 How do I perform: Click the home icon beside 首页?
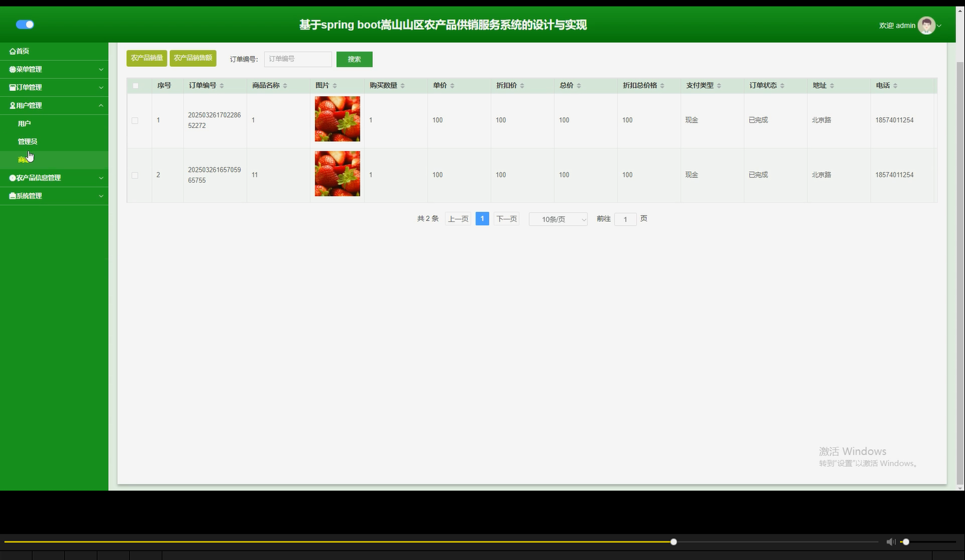tap(13, 52)
